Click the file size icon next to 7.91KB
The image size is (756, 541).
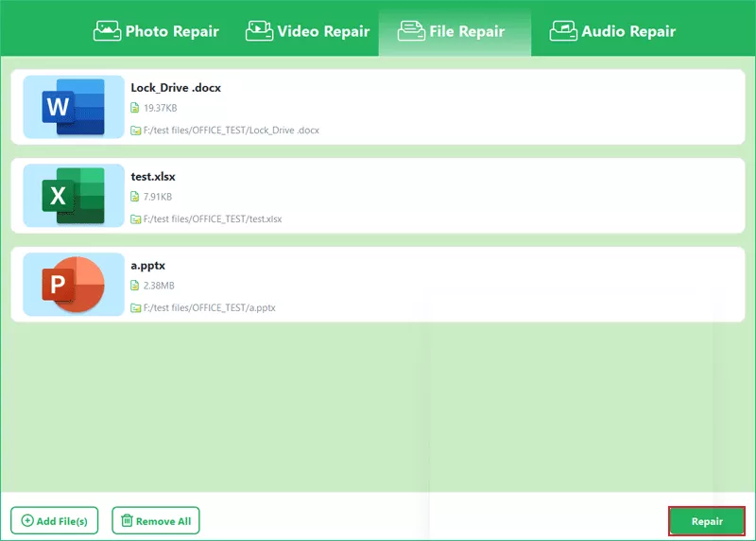pos(135,197)
